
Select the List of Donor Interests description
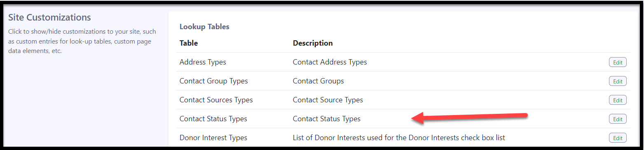(399, 138)
